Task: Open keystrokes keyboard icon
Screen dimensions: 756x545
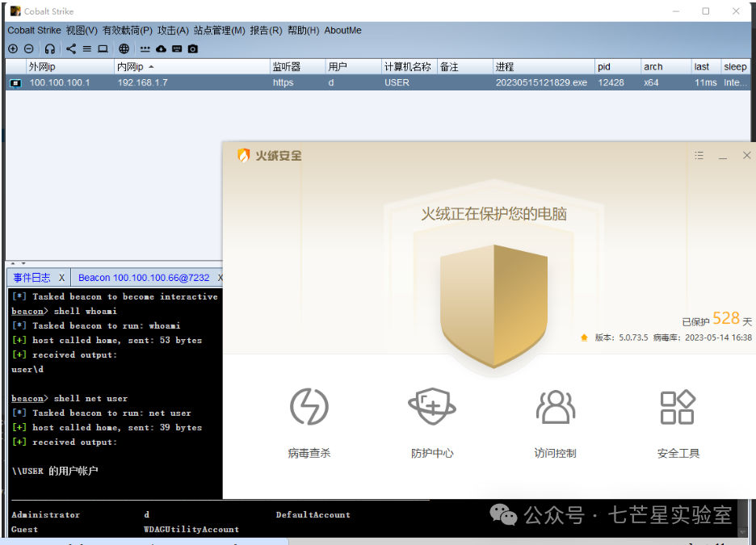Action: pos(177,48)
